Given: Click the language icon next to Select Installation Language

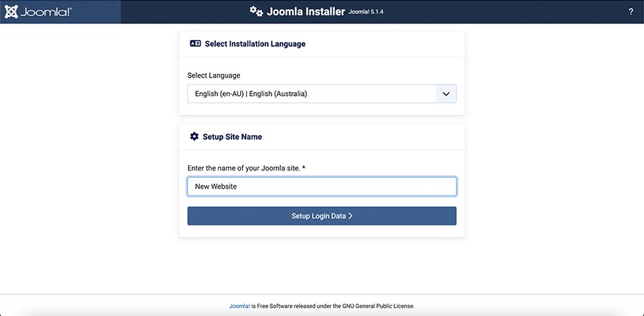Looking at the screenshot, I should 195,43.
